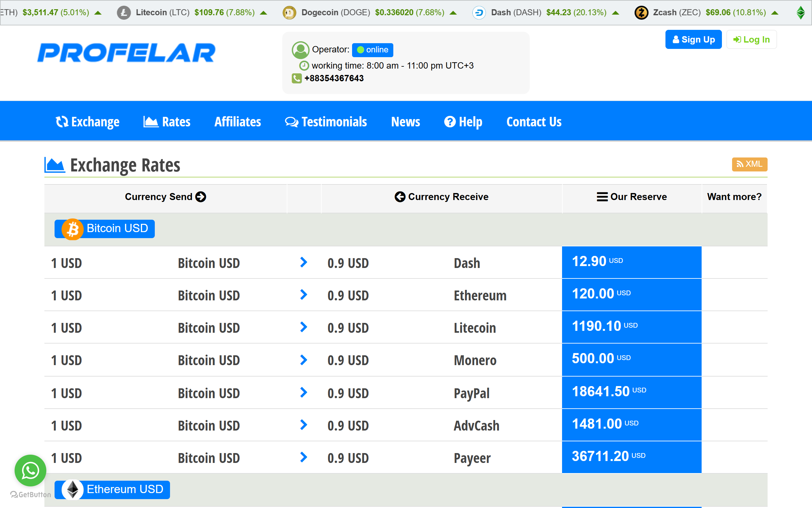Click the Ethereum diamond coin icon
Viewport: 812px width, 508px height.
tap(72, 490)
